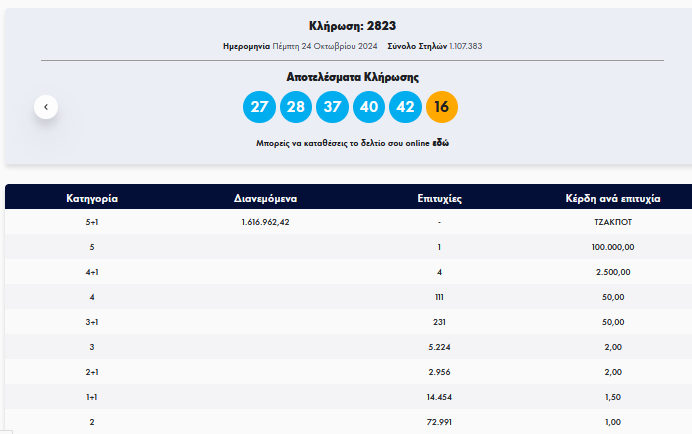Open the online ticket link 'εδώ'

click(x=440, y=144)
